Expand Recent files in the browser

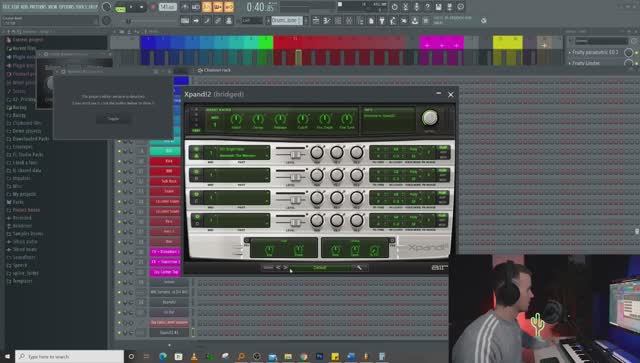click(x=21, y=48)
